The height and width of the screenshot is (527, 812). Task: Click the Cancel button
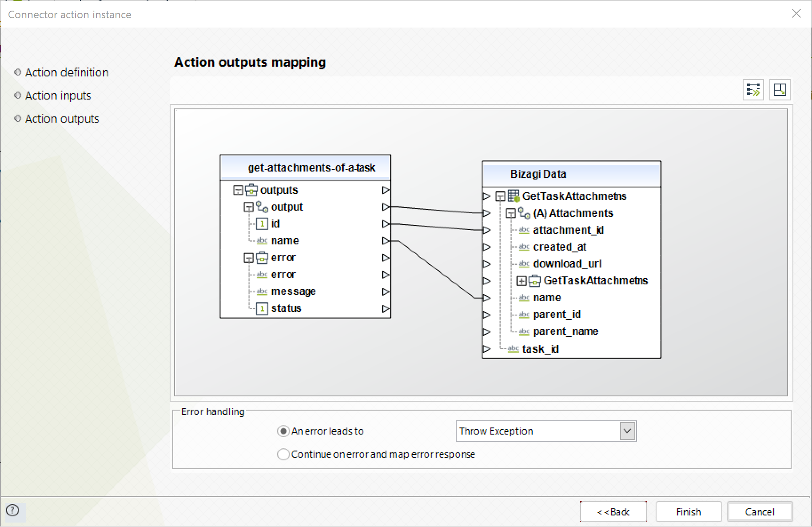760,512
